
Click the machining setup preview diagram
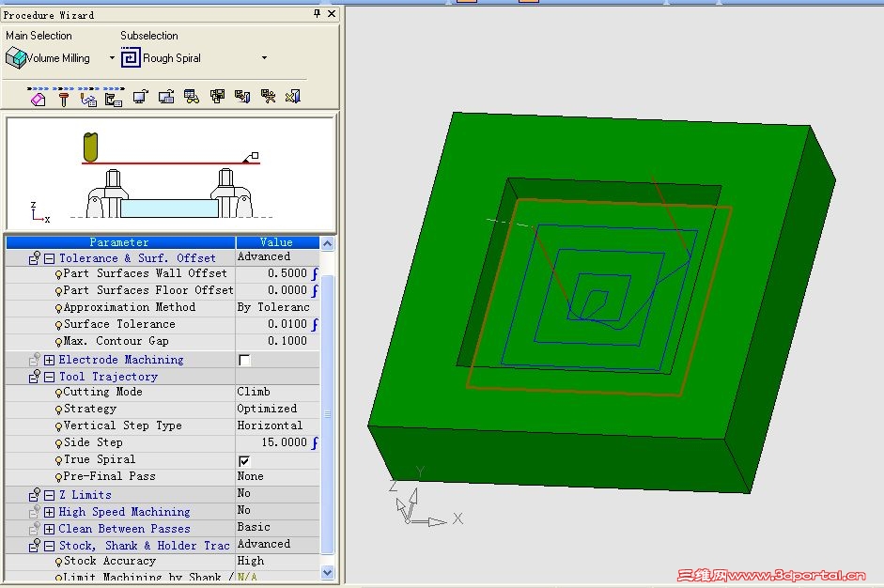pyautogui.click(x=170, y=173)
